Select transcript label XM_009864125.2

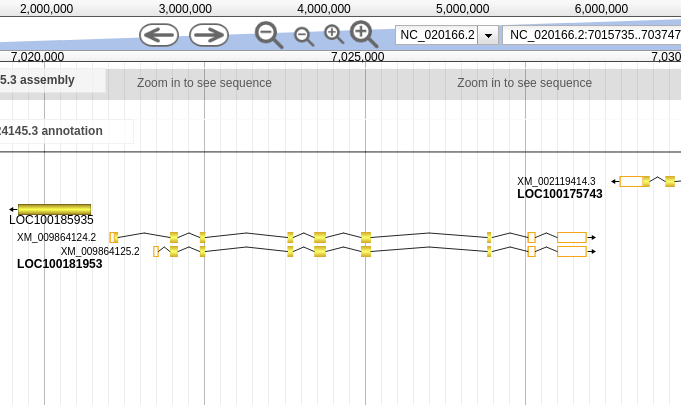click(x=100, y=251)
